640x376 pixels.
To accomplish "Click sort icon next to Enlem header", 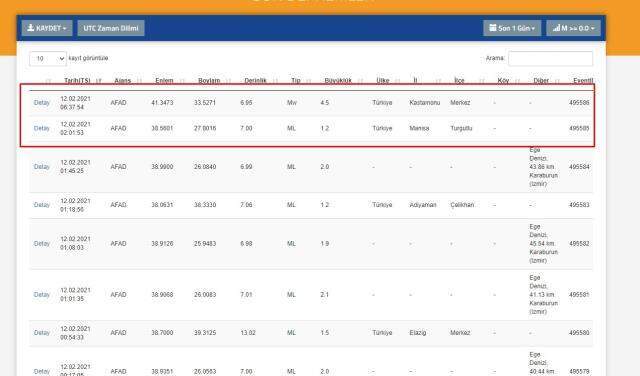I will [182, 81].
